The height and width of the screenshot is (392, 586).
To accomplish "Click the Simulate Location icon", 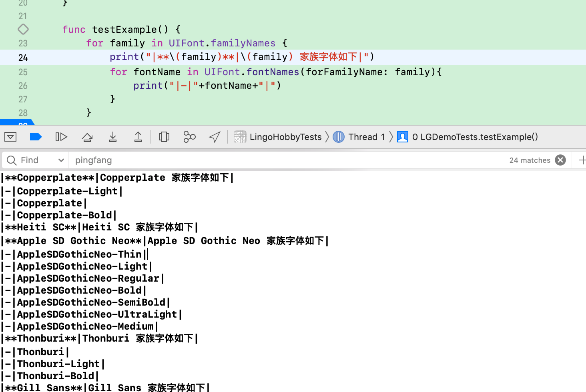I will point(215,136).
